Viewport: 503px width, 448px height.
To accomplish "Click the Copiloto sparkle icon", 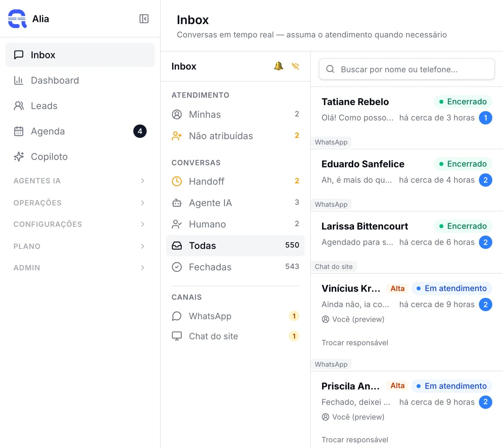I will click(19, 157).
